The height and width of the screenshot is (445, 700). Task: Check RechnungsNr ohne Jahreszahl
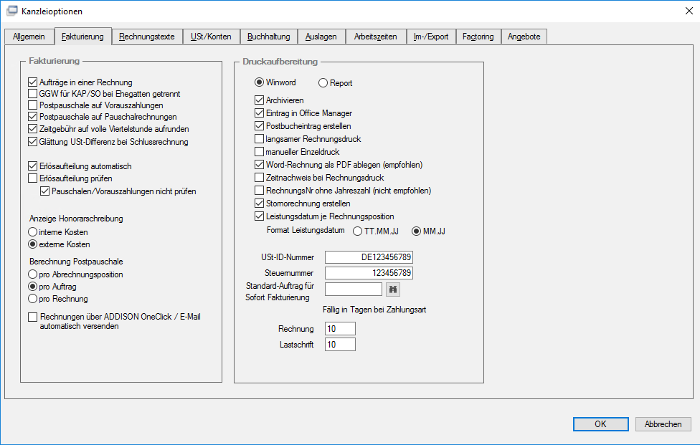tap(259, 191)
